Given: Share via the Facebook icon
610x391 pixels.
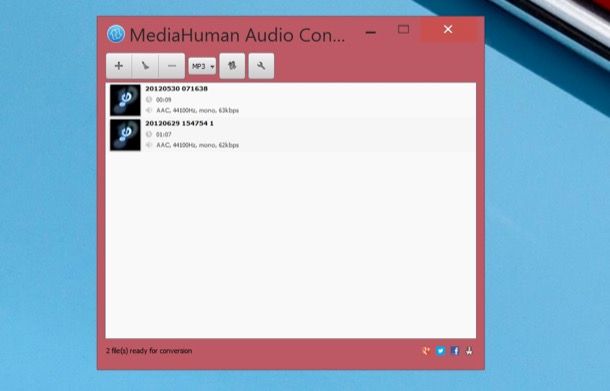Looking at the screenshot, I should [x=455, y=351].
